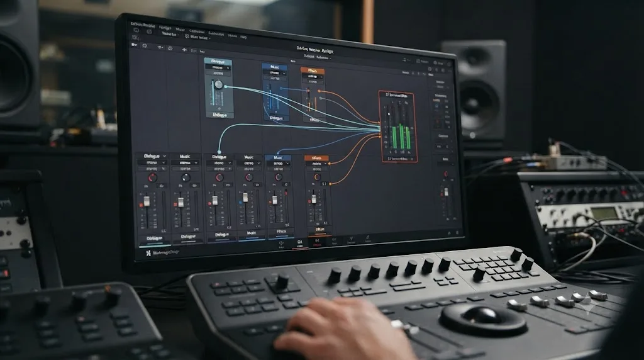Click the middle small icon below top-right buttons
The height and width of the screenshot is (360, 644).
[x=435, y=69]
